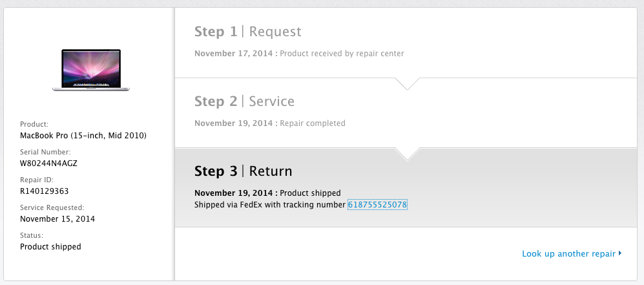
Task: Click the Shipped via FedEx text
Action: (x=270, y=205)
